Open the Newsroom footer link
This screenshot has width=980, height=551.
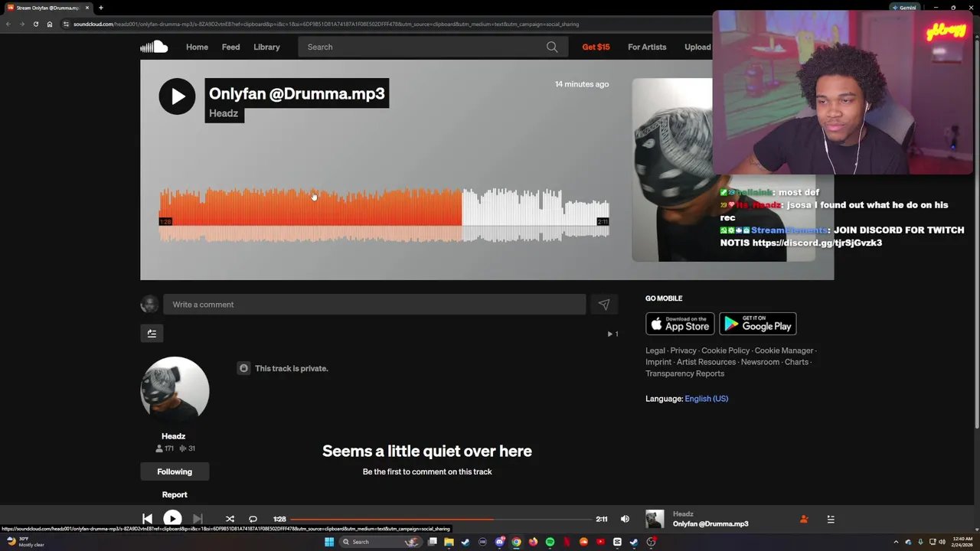tap(760, 362)
